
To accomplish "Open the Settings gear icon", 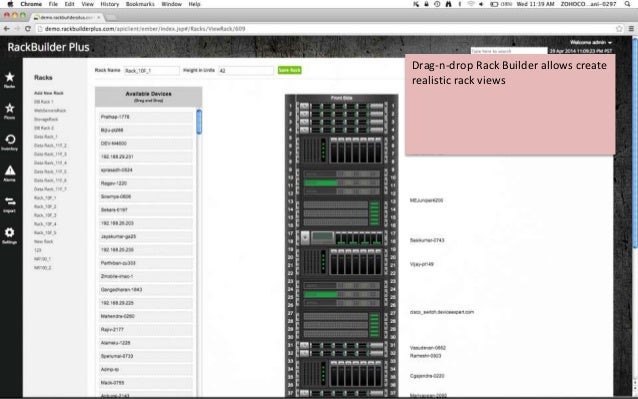I will 10,232.
